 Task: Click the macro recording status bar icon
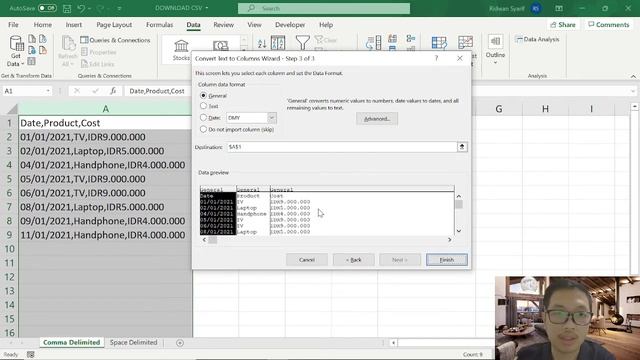[x=31, y=354]
